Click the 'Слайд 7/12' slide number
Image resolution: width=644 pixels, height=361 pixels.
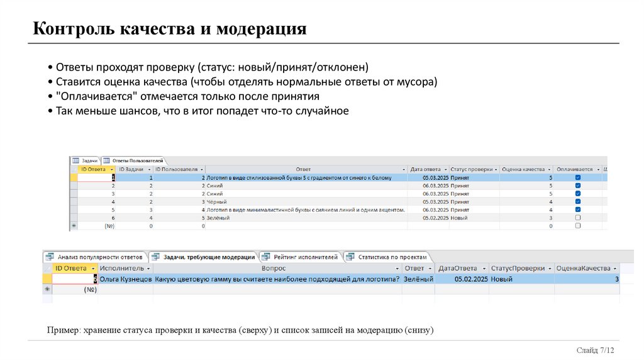pyautogui.click(x=595, y=350)
